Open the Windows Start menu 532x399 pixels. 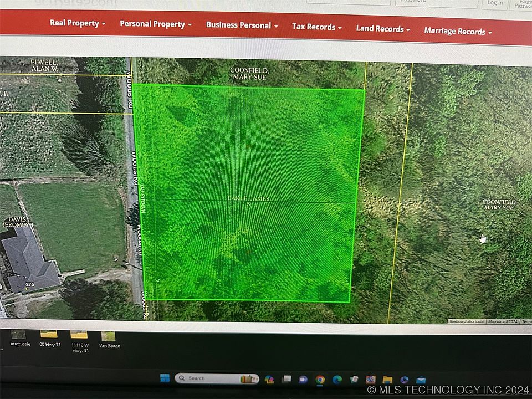tap(165, 378)
